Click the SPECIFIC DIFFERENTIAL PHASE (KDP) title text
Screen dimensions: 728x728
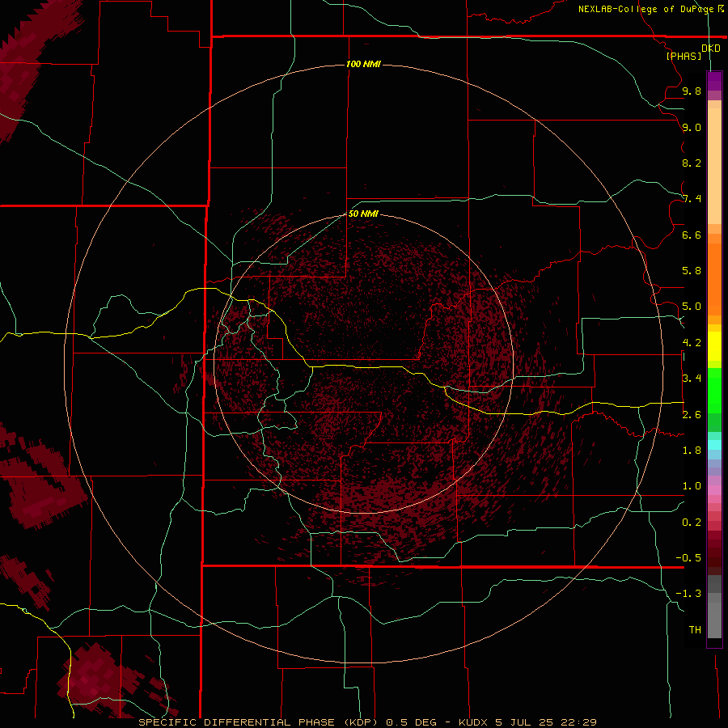pyautogui.click(x=260, y=722)
